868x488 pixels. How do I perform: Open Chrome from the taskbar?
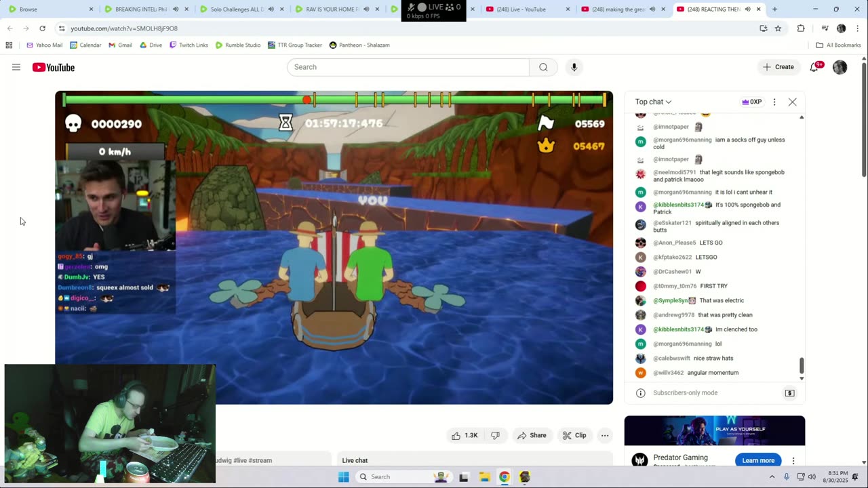point(505,477)
